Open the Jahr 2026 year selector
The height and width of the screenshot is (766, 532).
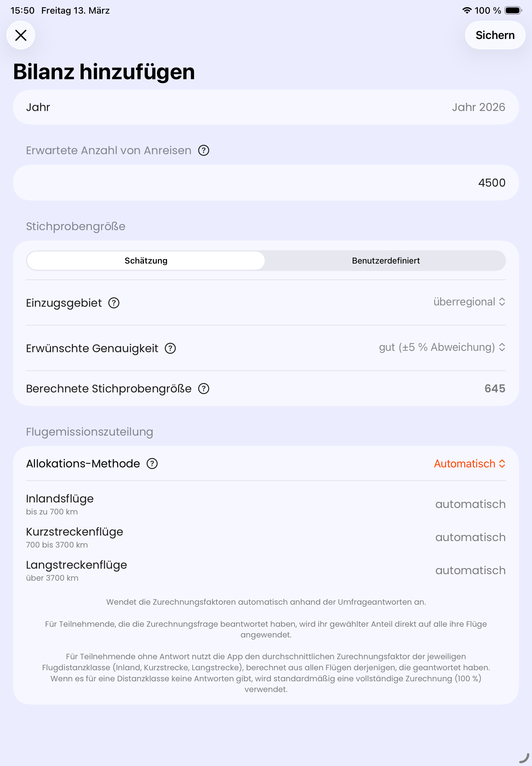tap(478, 107)
